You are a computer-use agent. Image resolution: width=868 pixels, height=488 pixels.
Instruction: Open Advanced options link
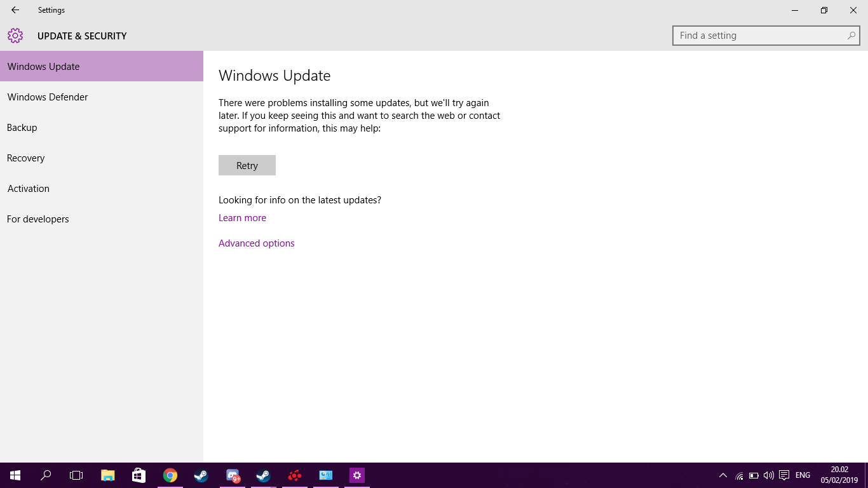tap(257, 243)
